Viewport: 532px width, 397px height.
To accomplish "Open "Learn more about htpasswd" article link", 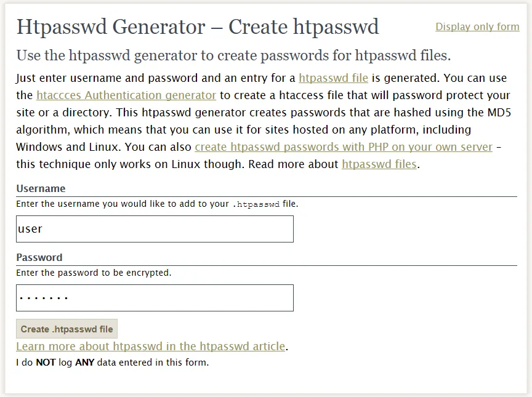I will [151, 347].
